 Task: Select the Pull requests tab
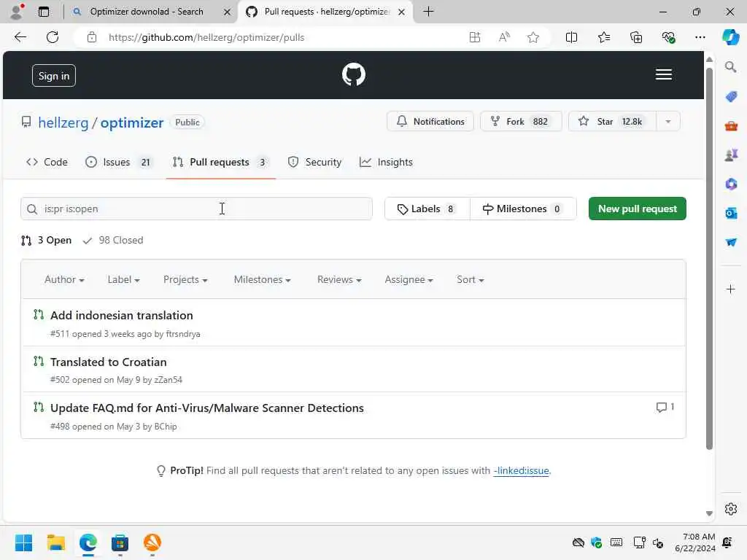(x=220, y=163)
